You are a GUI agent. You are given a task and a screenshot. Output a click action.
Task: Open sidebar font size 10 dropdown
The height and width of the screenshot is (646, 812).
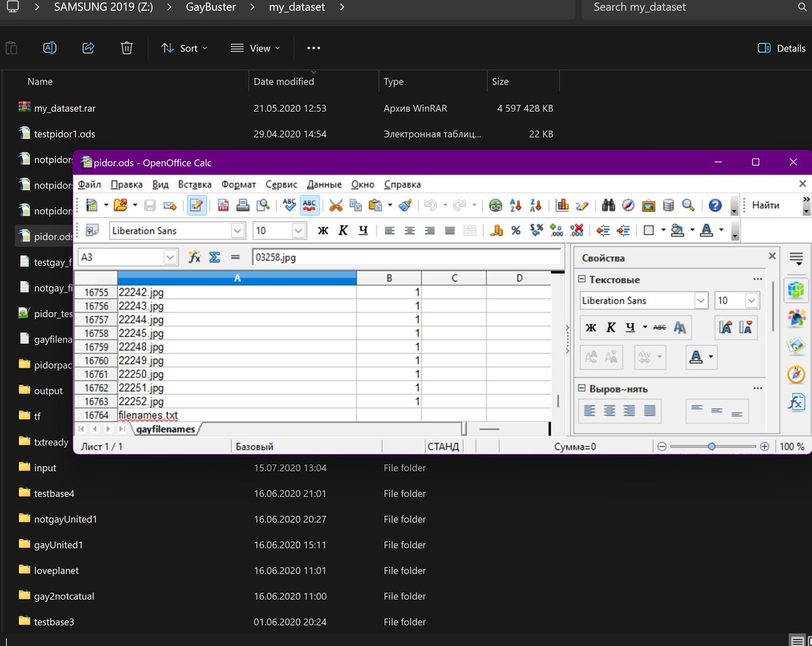tap(752, 301)
